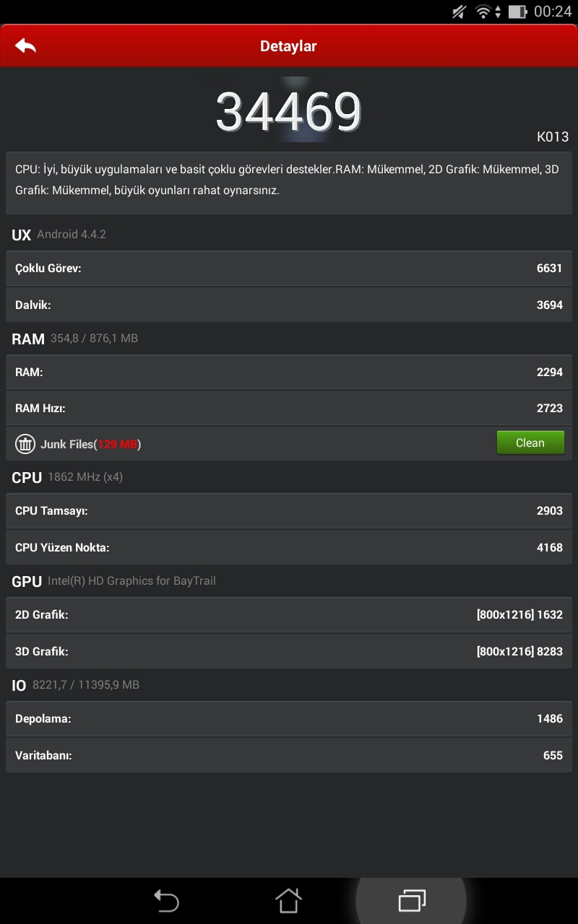Tap the back arrow in red header
Viewport: 578px width, 924px height.
pos(25,45)
